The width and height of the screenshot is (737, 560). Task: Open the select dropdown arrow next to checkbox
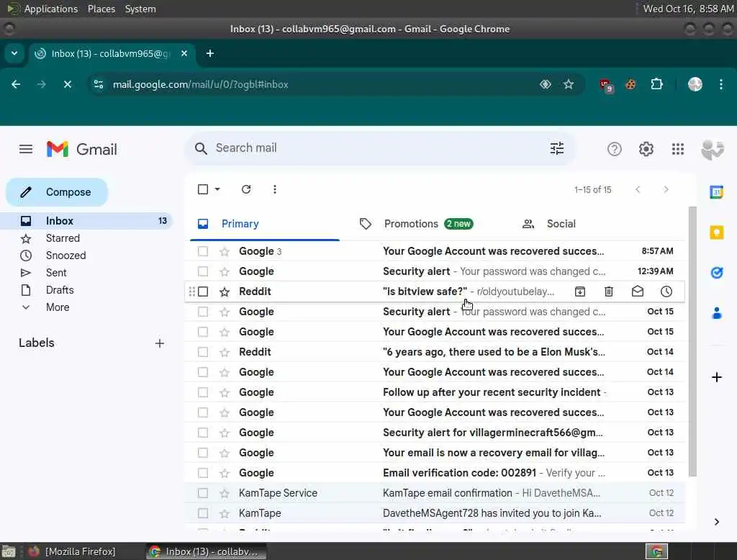click(217, 189)
